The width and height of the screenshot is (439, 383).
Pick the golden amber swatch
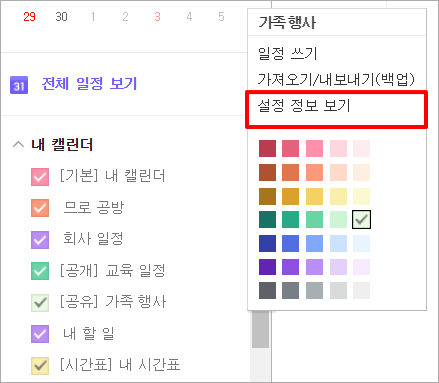click(290, 196)
